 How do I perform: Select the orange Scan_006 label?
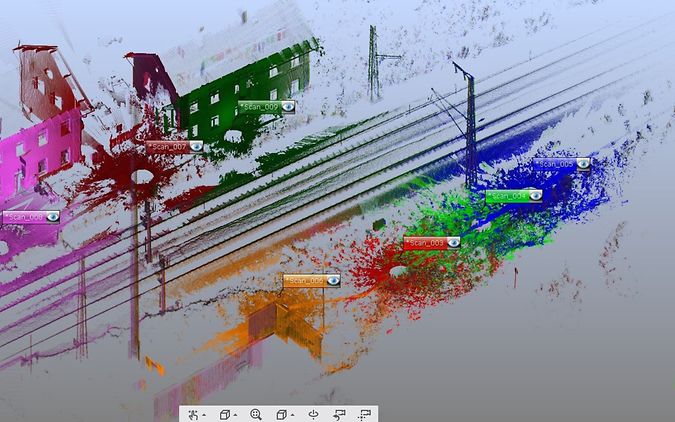(x=304, y=281)
